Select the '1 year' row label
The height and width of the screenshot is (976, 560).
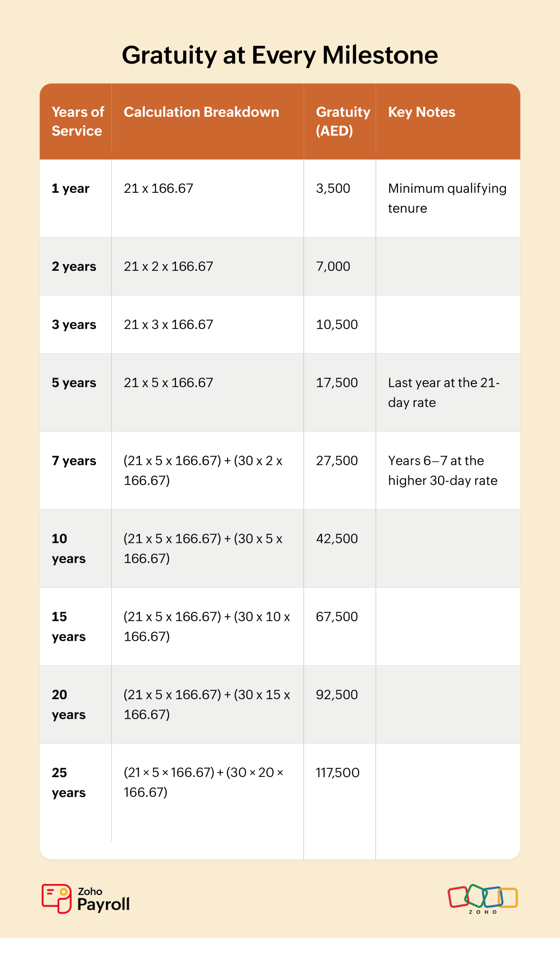tap(70, 188)
